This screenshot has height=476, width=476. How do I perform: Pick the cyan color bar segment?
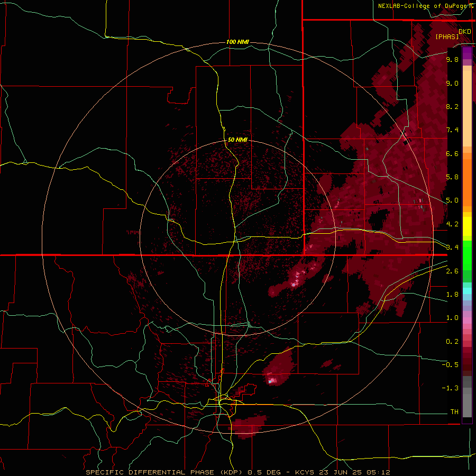467,291
